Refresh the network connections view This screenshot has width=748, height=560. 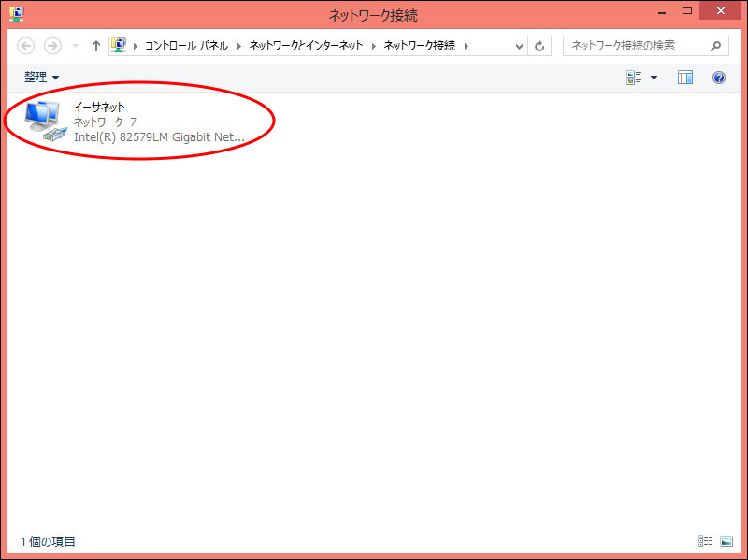(x=539, y=46)
